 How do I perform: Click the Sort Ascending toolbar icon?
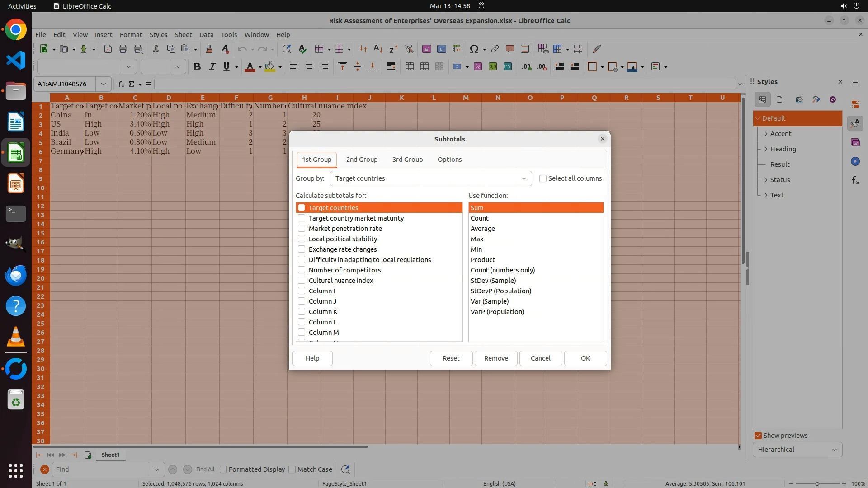[x=378, y=49]
